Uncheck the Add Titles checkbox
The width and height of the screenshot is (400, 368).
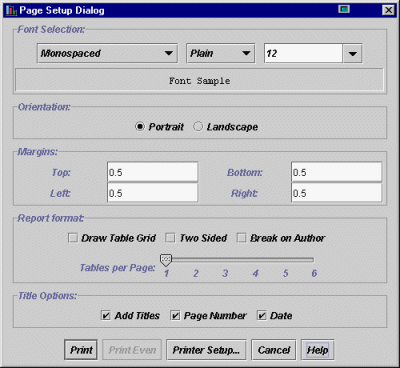click(106, 315)
